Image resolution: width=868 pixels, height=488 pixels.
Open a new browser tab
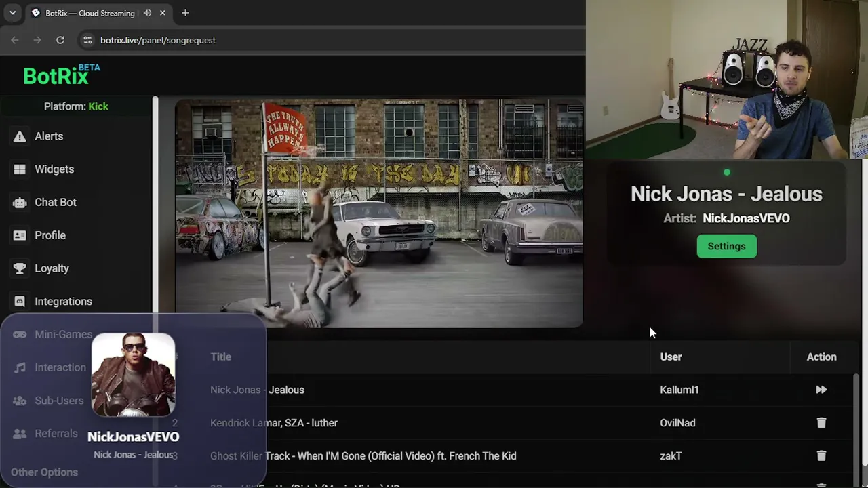[185, 13]
